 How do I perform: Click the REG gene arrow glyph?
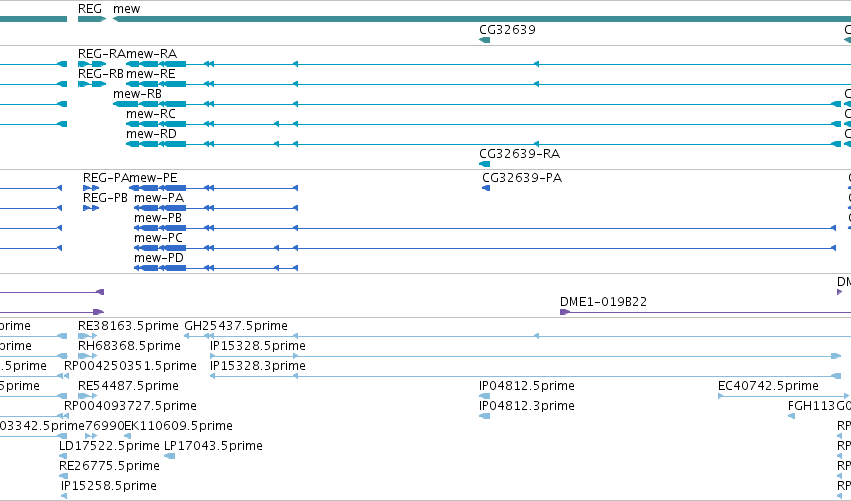[x=92, y=19]
